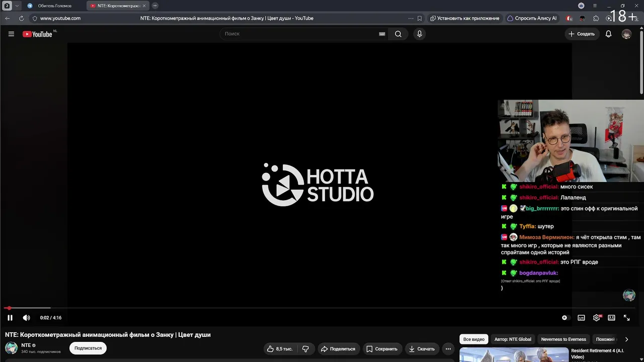Click Установить как приложение
Viewport: 644px width, 362px height.
click(x=464, y=18)
